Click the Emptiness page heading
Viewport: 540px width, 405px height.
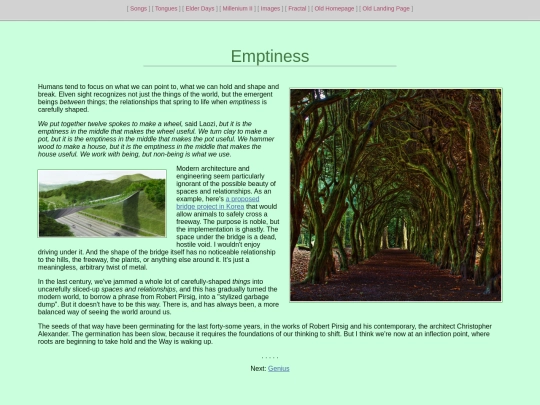pyautogui.click(x=270, y=56)
